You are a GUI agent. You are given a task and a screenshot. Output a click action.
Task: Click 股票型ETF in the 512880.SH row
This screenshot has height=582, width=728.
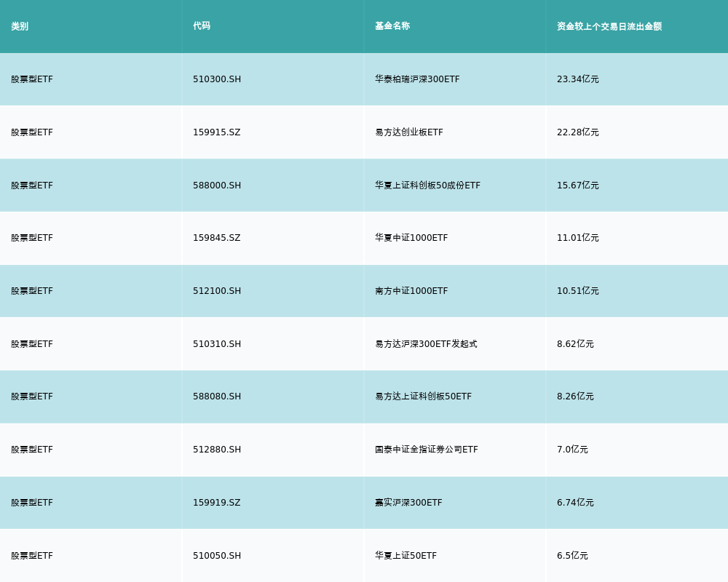[32, 450]
